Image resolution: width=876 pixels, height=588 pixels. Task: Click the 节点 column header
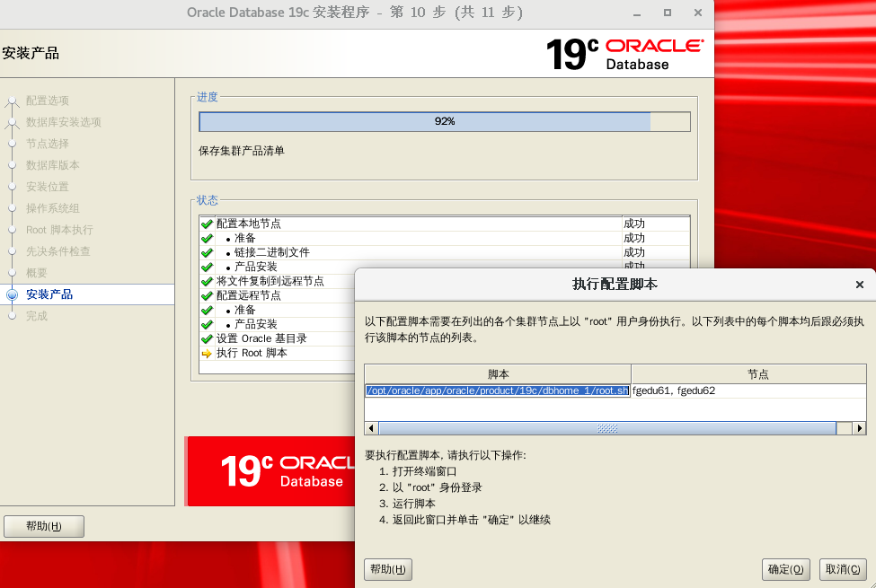coord(748,374)
